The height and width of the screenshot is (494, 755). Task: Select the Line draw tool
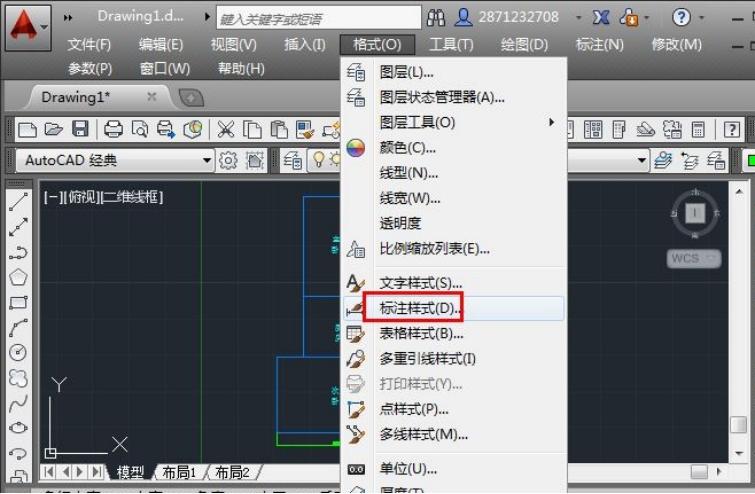(x=18, y=201)
